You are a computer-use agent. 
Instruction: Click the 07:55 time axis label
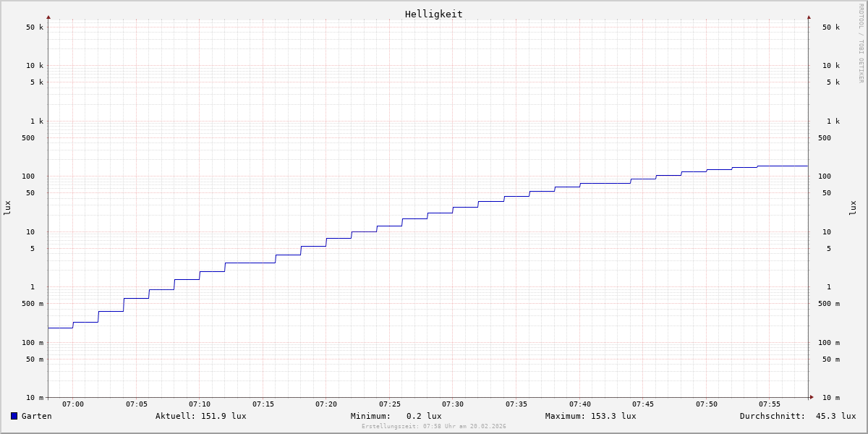click(x=770, y=404)
